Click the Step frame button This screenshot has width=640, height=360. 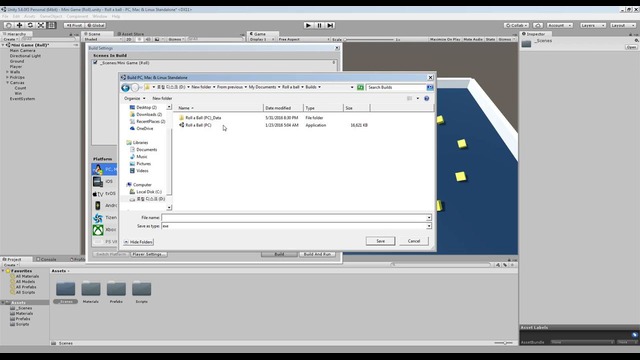click(330, 25)
